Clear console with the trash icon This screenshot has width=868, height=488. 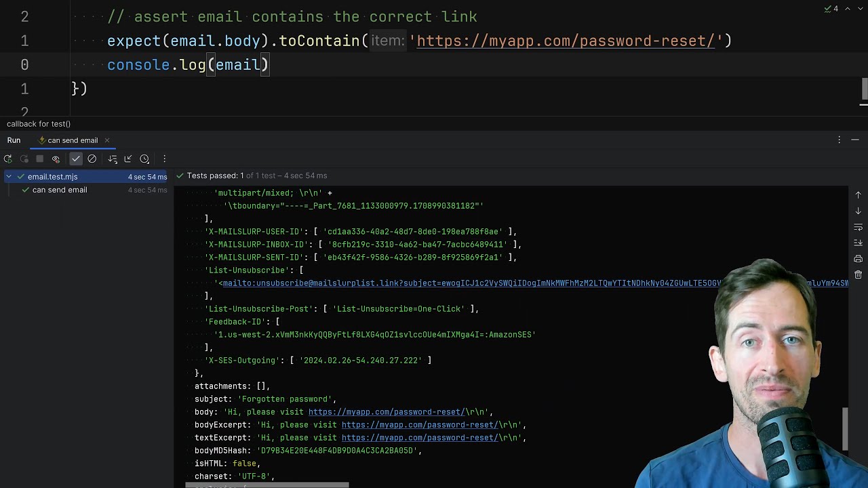tap(858, 274)
